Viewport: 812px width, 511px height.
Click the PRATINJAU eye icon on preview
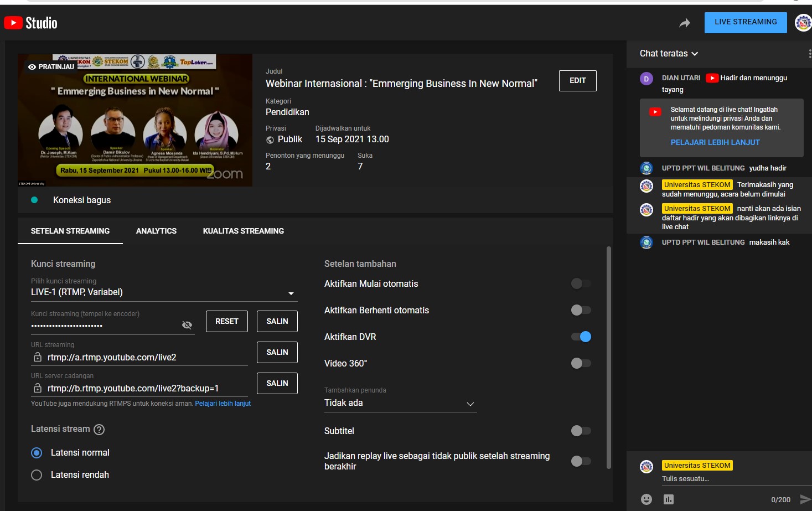click(x=32, y=66)
